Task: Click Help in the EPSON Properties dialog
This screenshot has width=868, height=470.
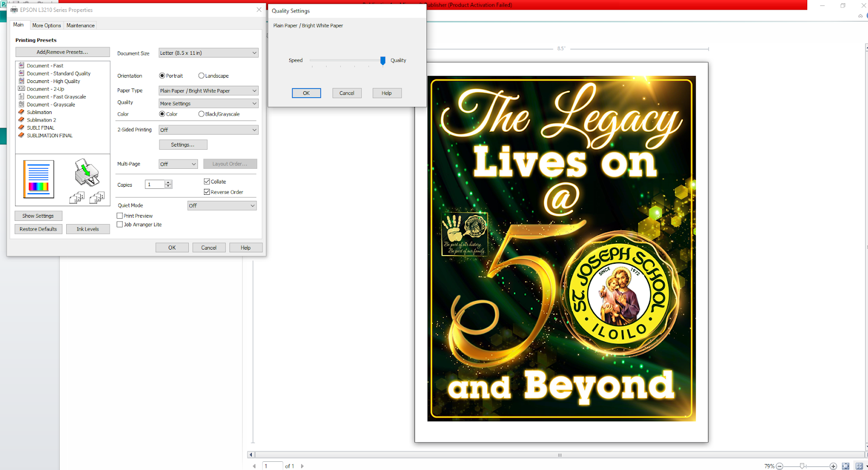Action: (x=246, y=247)
